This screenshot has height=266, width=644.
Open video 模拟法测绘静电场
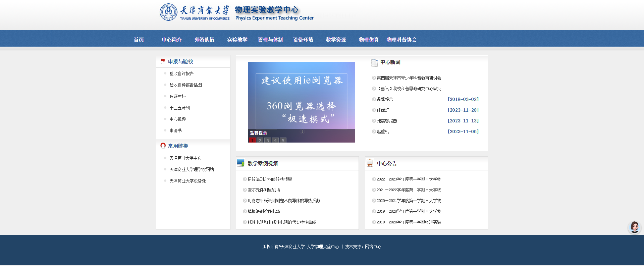point(264,211)
